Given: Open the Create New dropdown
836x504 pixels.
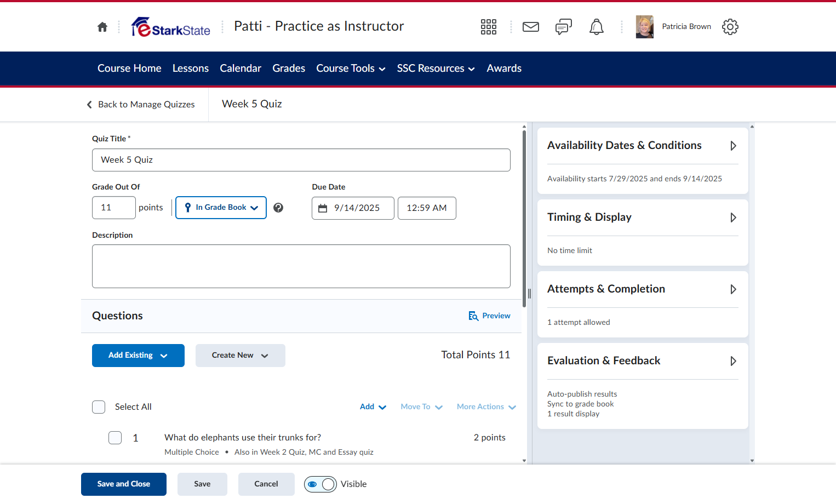Looking at the screenshot, I should (x=241, y=356).
